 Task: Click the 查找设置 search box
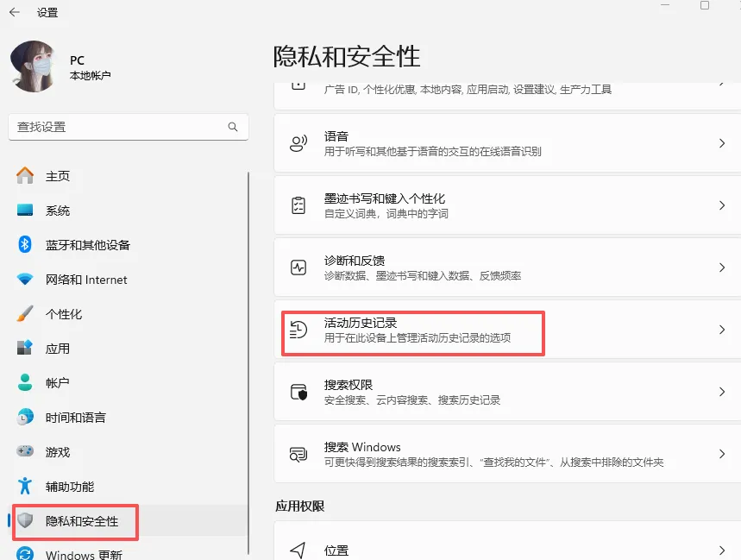(x=129, y=127)
